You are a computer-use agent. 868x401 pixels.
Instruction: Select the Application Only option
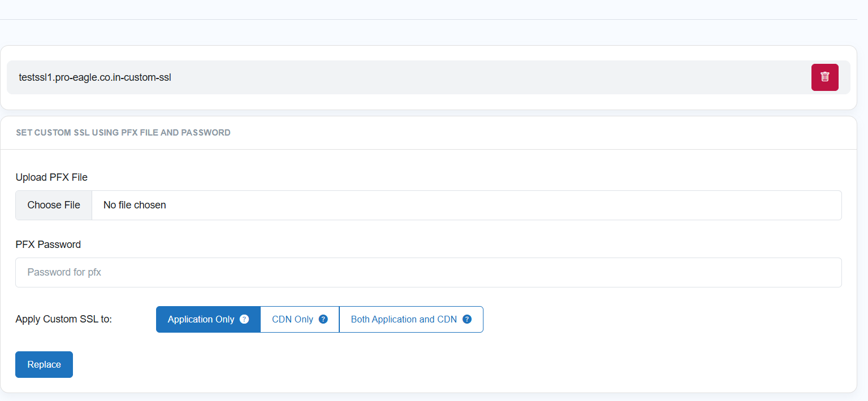(x=201, y=319)
